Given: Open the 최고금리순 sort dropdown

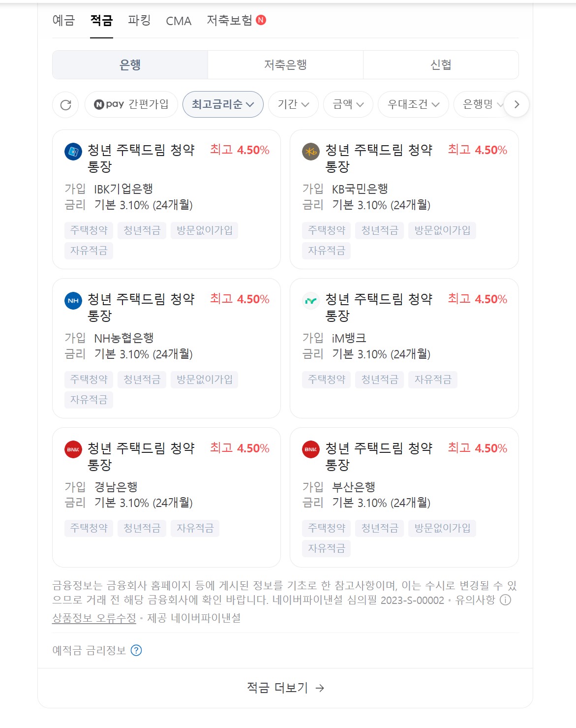Looking at the screenshot, I should tap(222, 104).
